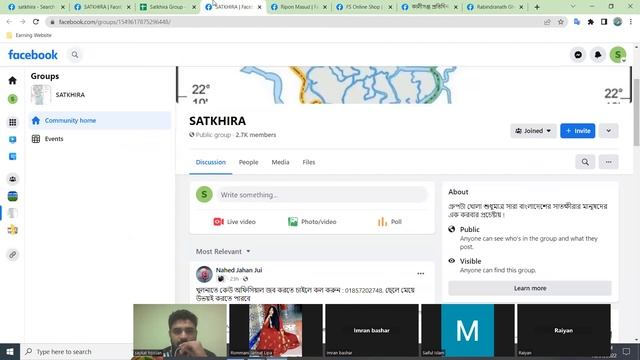Open the Windows Start button

click(x=10, y=351)
